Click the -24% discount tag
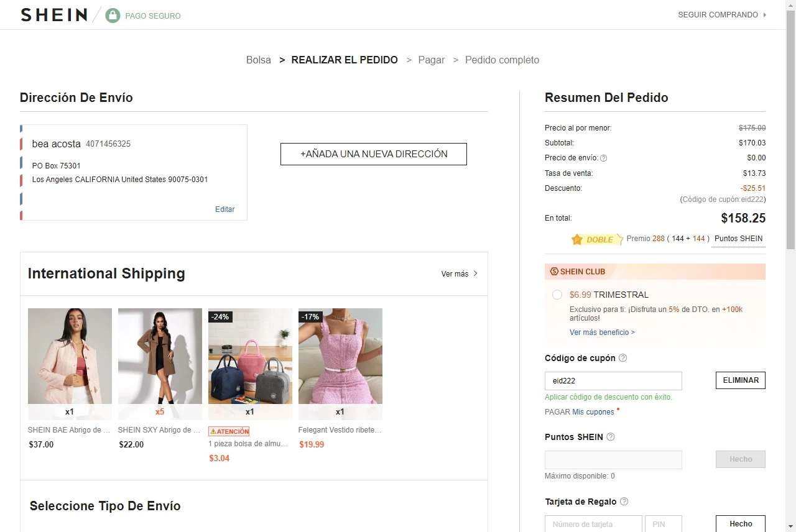Screen dimensions: 796x532 220,316
